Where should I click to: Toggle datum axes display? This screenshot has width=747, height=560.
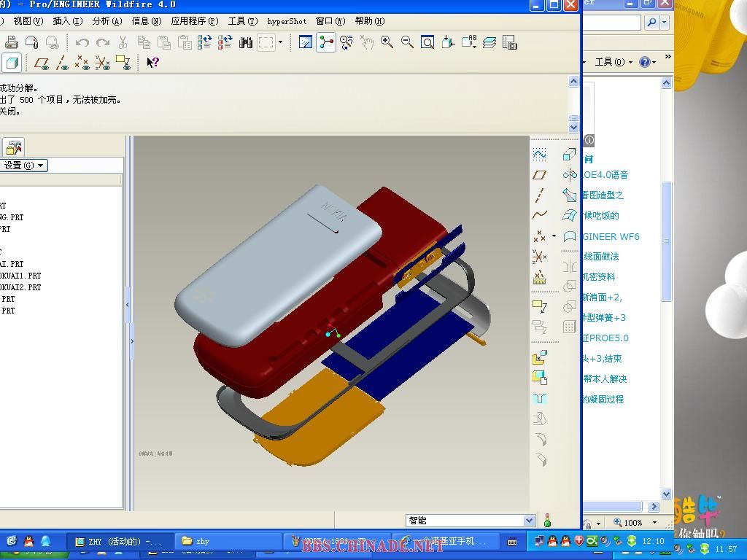pyautogui.click(x=63, y=63)
